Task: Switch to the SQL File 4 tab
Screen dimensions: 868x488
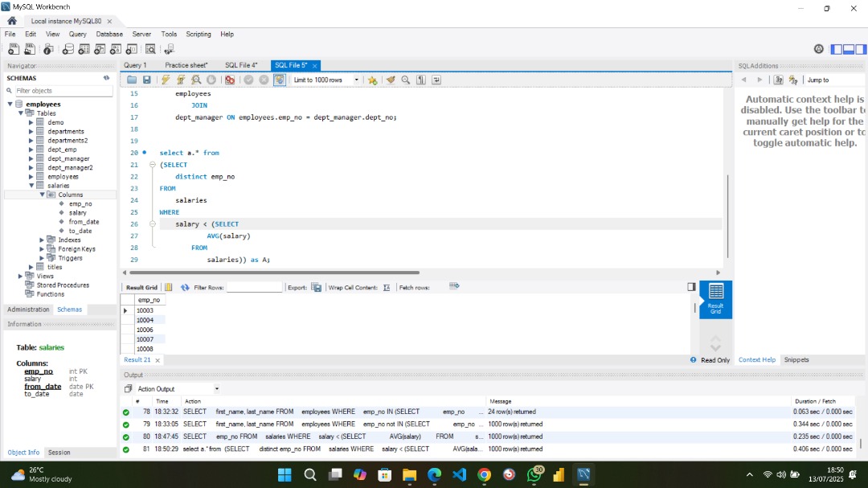Action: (x=242, y=65)
